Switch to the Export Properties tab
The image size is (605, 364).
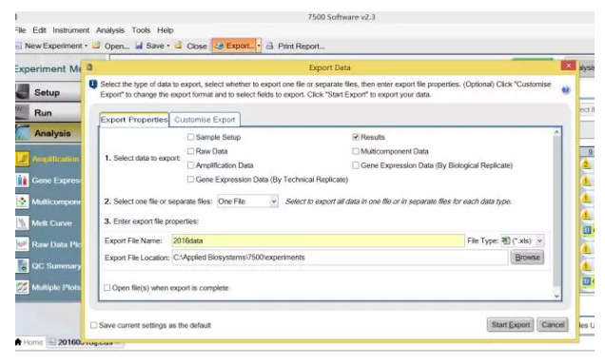click(134, 120)
